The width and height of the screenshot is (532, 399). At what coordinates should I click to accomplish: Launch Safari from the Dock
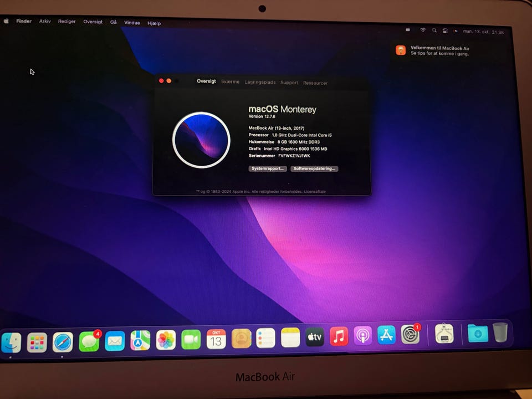[63, 342]
